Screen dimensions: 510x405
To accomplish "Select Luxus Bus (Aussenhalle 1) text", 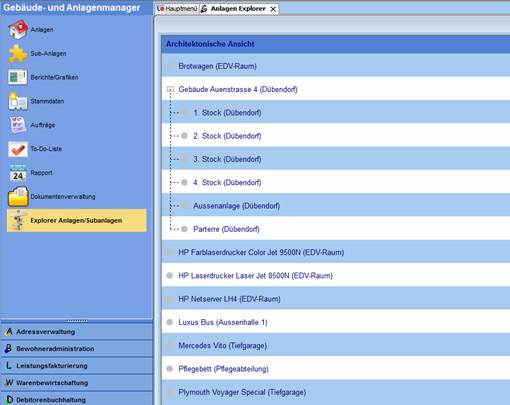I will 223,322.
